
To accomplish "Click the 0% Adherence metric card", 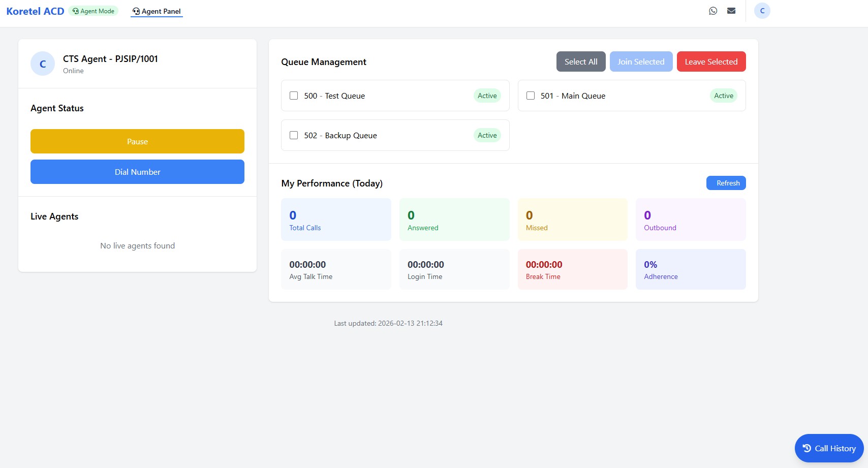I will tap(691, 269).
